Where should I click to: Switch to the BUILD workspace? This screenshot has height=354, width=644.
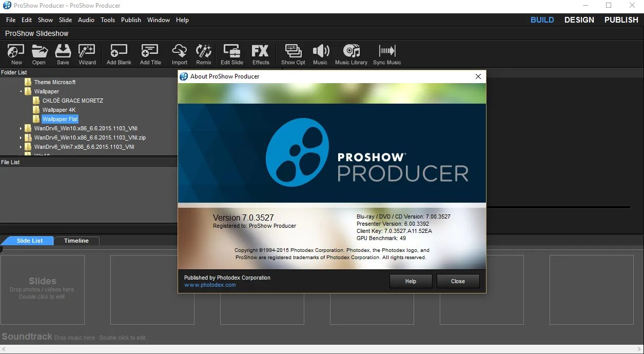click(x=542, y=20)
